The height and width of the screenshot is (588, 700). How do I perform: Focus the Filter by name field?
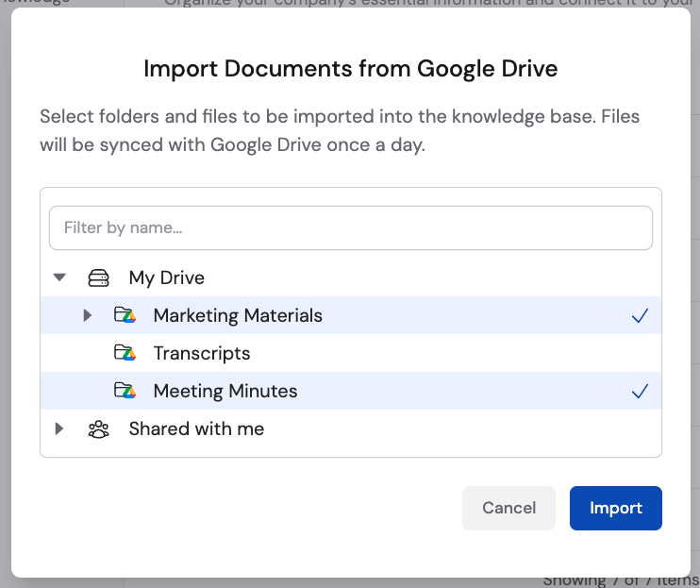351,227
